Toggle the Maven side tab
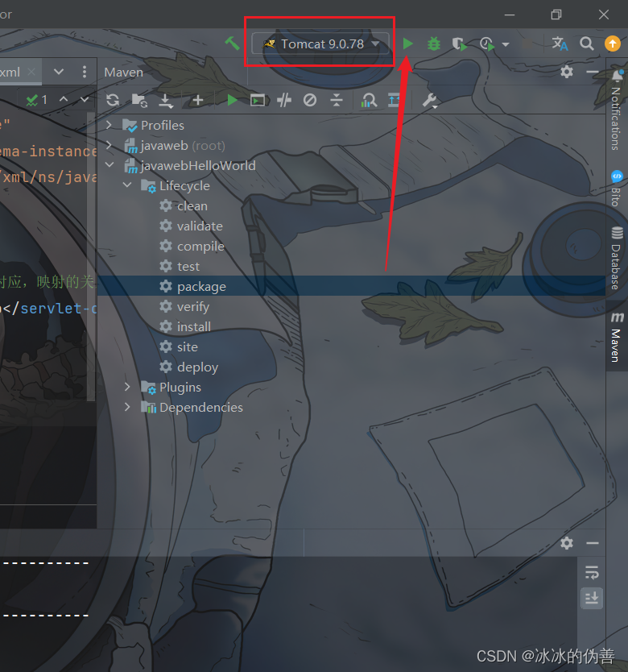The height and width of the screenshot is (672, 628). pos(617,337)
